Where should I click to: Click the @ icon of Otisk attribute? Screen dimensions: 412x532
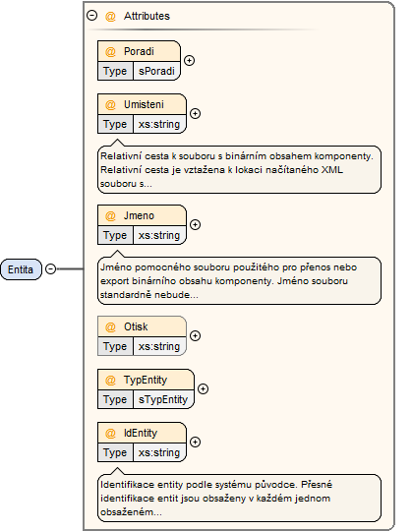click(111, 326)
